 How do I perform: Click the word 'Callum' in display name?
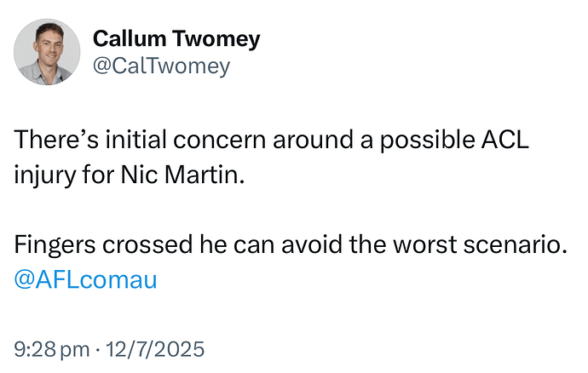[130, 38]
